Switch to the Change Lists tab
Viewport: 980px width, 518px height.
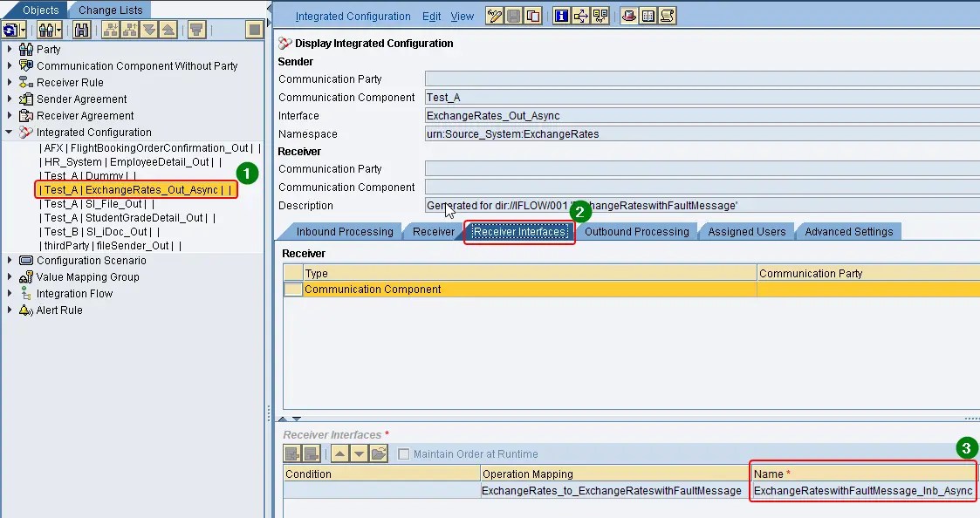coord(110,10)
